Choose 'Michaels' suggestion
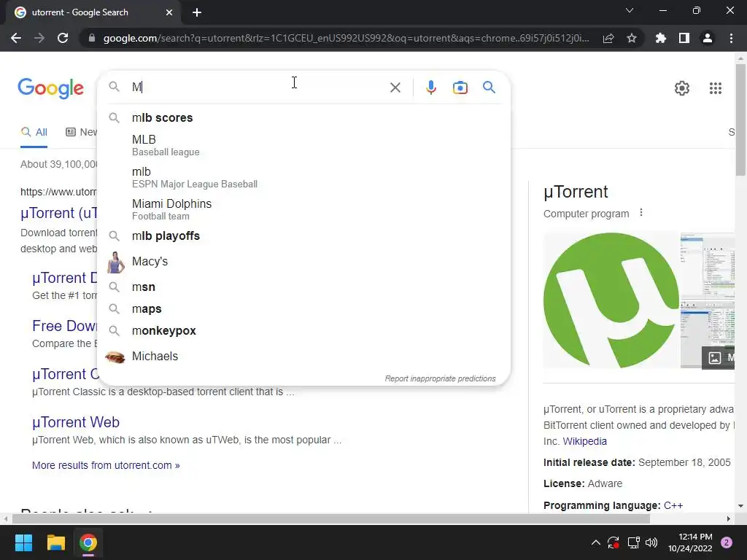 tap(303, 356)
